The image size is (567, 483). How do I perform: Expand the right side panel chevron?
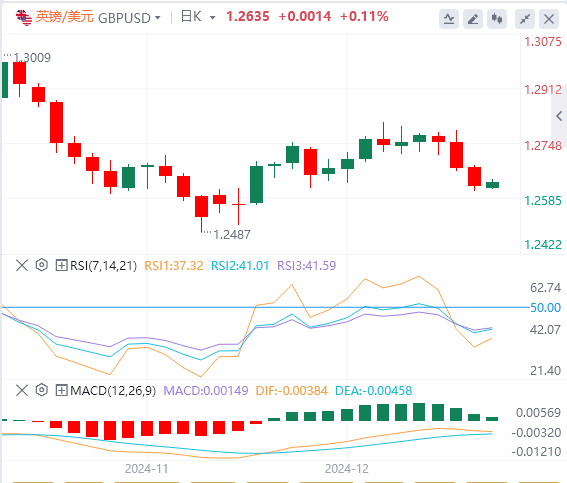point(559,116)
